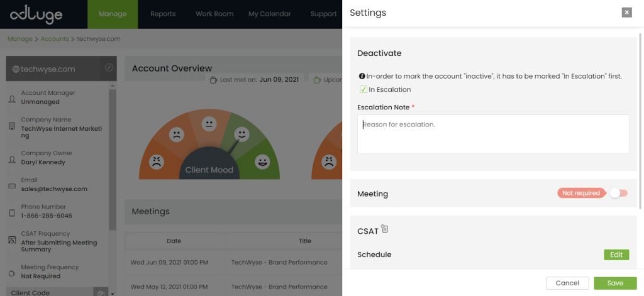Close the Settings panel with X

pos(626,13)
